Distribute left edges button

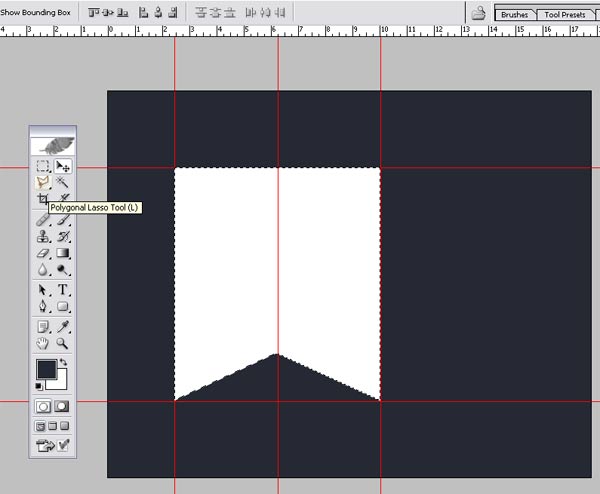click(x=251, y=13)
